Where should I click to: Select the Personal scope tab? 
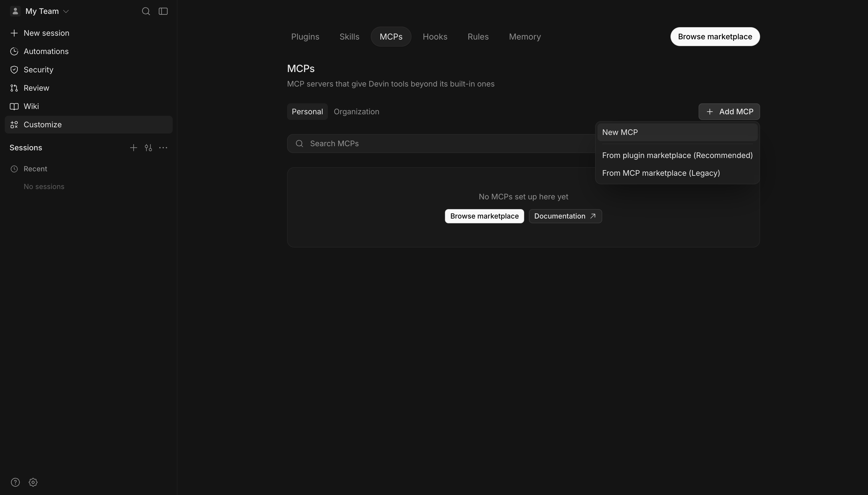(x=307, y=112)
